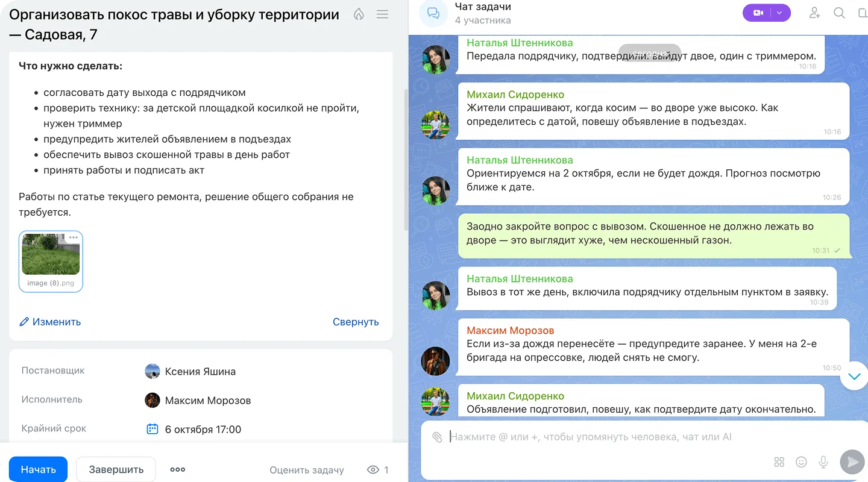The width and height of the screenshot is (868, 482).
Task: Open assignee Максим Морозов profile
Action: click(x=208, y=401)
